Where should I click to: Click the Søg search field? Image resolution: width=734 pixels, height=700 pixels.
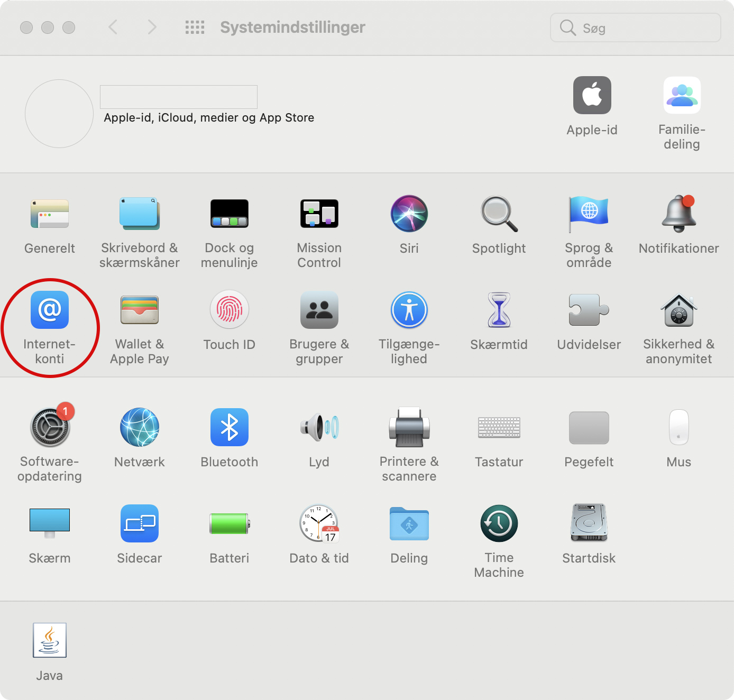636,27
